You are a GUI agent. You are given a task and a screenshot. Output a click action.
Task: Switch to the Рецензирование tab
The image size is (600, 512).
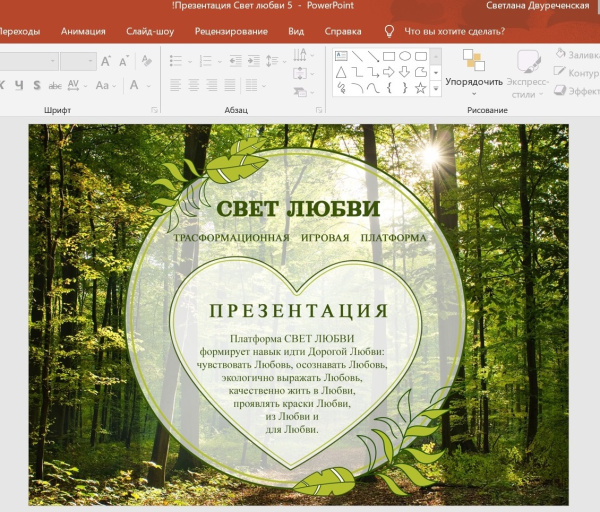point(231,31)
